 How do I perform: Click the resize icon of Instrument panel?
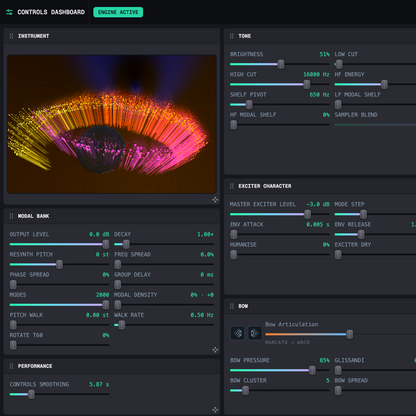pos(215,200)
